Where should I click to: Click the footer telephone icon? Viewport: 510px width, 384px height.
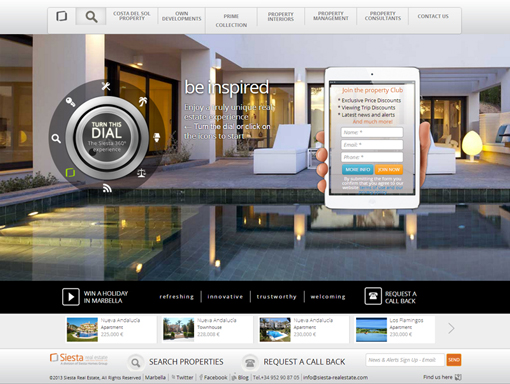250,362
